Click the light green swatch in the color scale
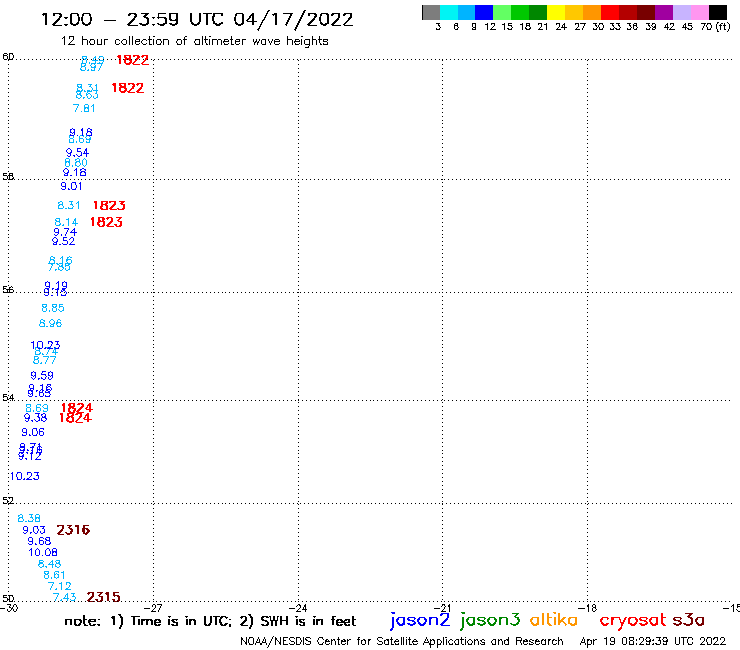The width and height of the screenshot is (740, 650). pos(502,12)
